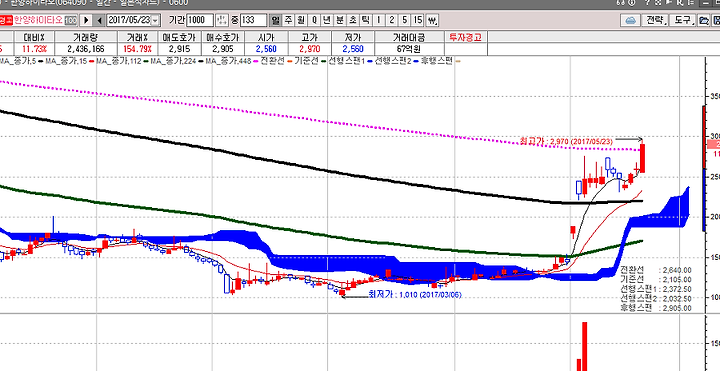This screenshot has width=720, height=371.
Task: Select the 일 daily chart period
Action: coord(276,21)
